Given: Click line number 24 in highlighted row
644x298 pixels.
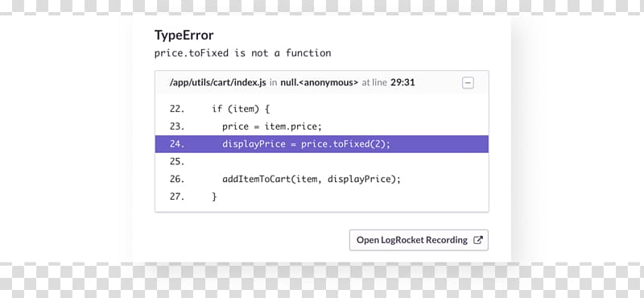Looking at the screenshot, I should pyautogui.click(x=177, y=144).
